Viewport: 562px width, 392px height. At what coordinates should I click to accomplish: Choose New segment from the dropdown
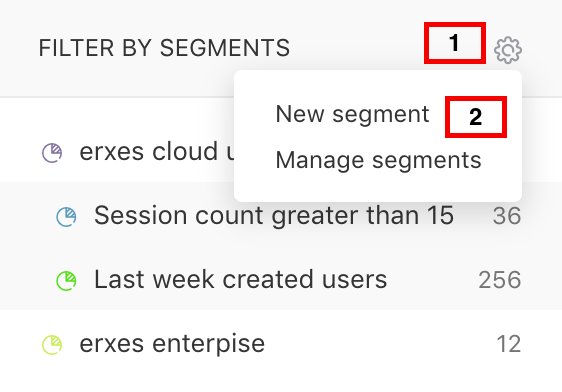(x=352, y=114)
